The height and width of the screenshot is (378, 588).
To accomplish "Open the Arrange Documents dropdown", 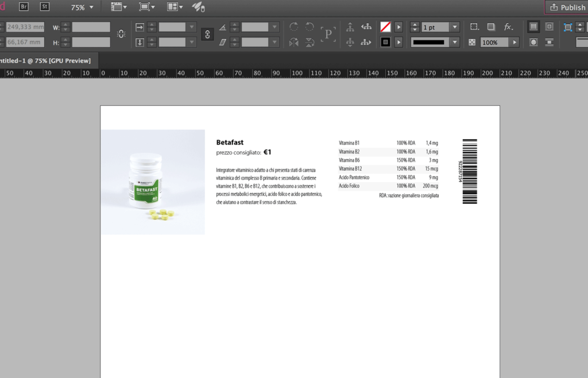I will pyautogui.click(x=175, y=7).
